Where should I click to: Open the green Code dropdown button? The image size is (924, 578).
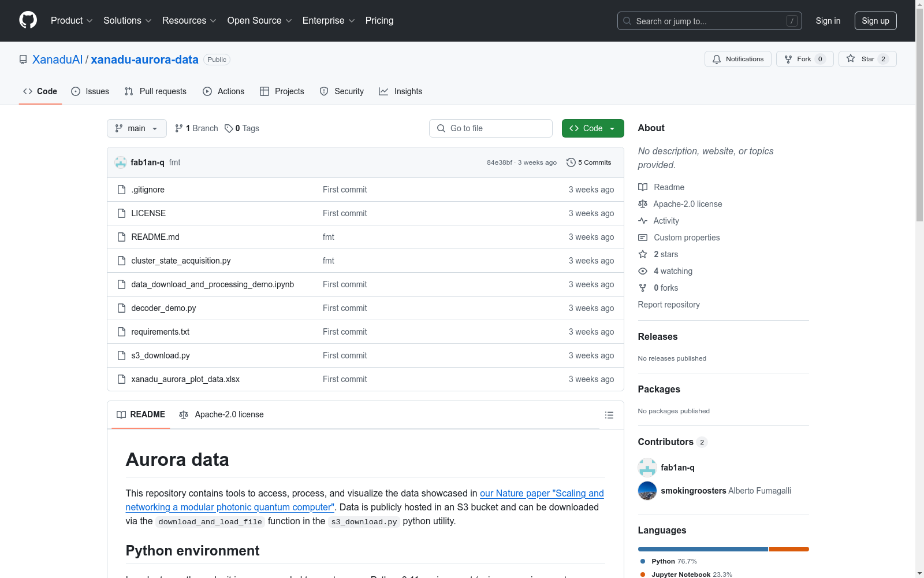[x=593, y=128]
